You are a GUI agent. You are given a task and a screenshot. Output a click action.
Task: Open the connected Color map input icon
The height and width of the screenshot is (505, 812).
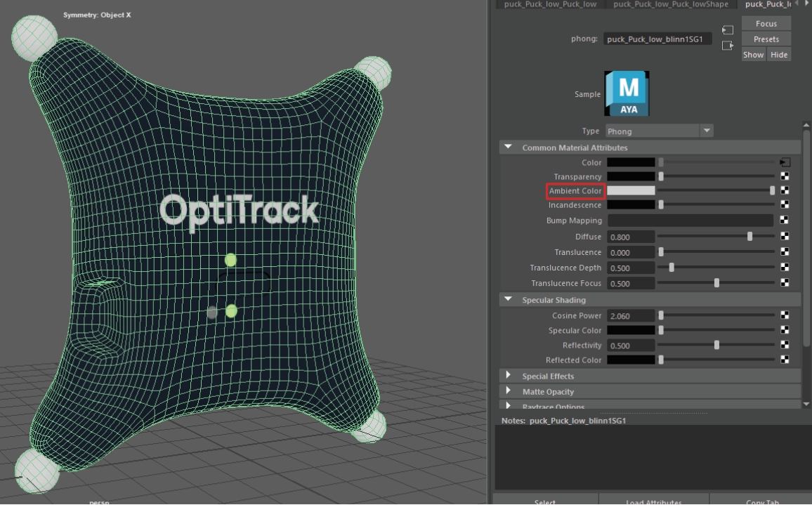pyautogui.click(x=785, y=162)
